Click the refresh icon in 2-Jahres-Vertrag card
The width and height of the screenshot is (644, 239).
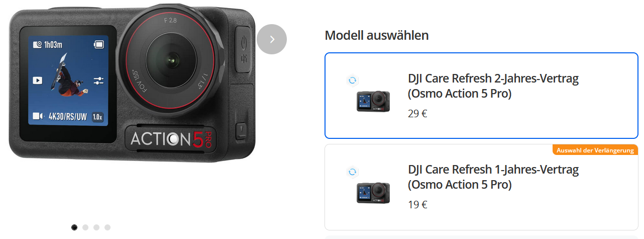(x=353, y=81)
